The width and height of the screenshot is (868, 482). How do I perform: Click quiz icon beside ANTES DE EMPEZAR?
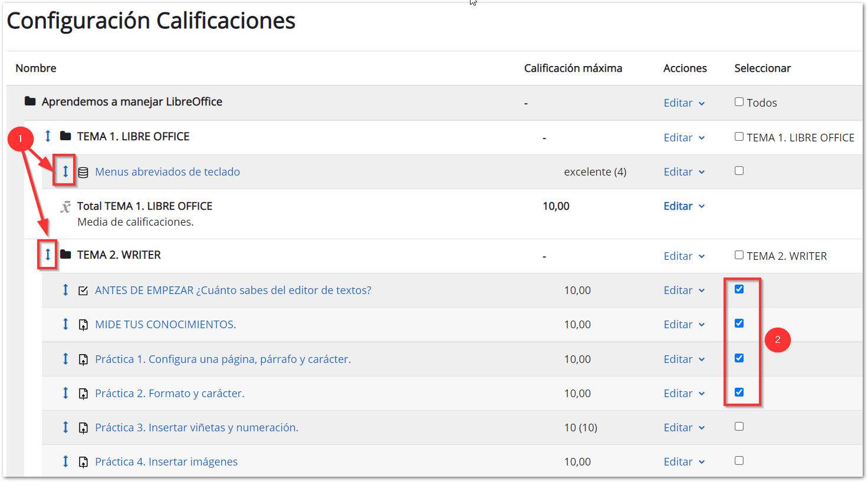pyautogui.click(x=83, y=290)
